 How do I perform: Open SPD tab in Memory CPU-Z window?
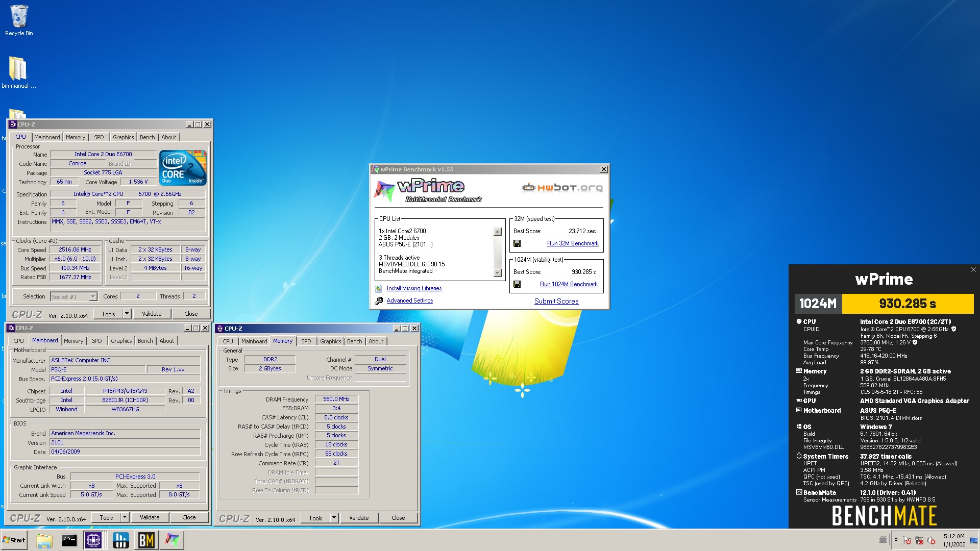coord(306,342)
